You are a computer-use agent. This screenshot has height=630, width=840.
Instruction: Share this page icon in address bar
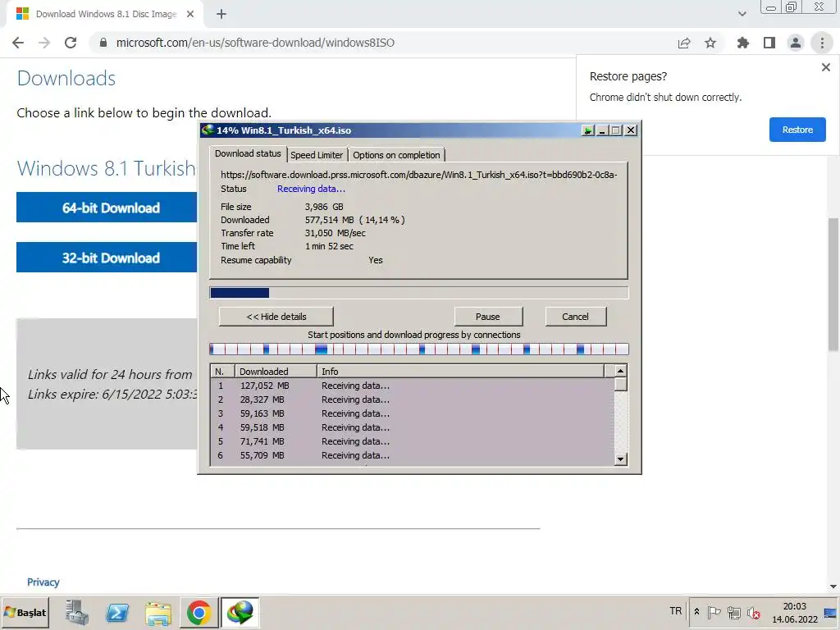click(x=684, y=43)
